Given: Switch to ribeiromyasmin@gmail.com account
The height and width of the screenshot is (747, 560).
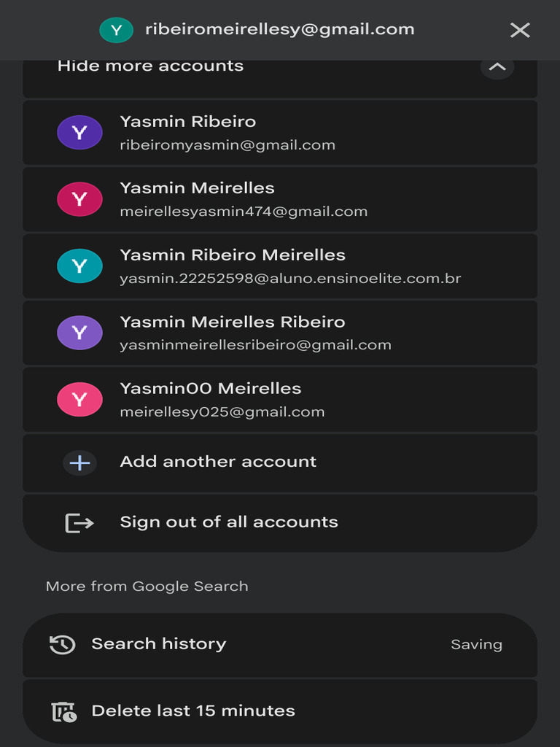Looking at the screenshot, I should click(x=280, y=133).
